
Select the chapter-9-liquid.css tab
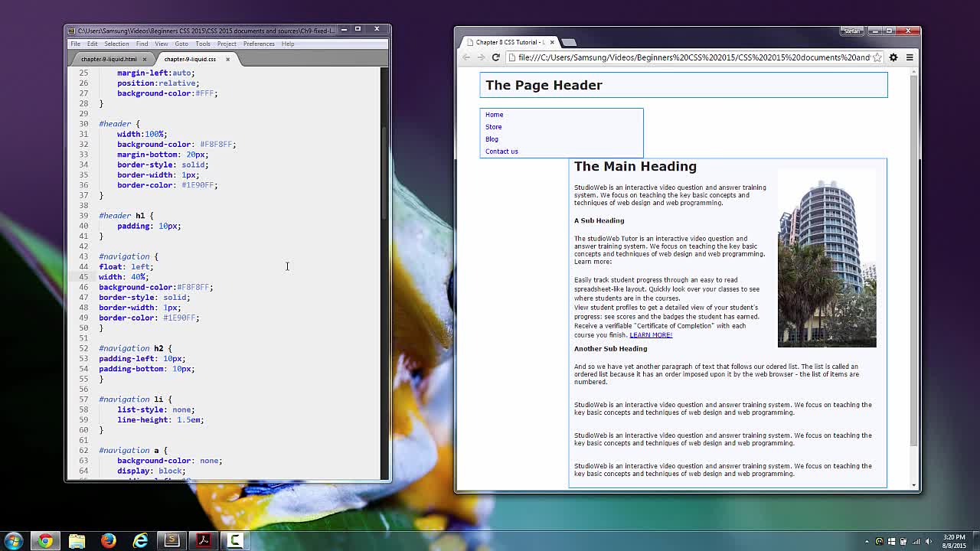(x=190, y=59)
